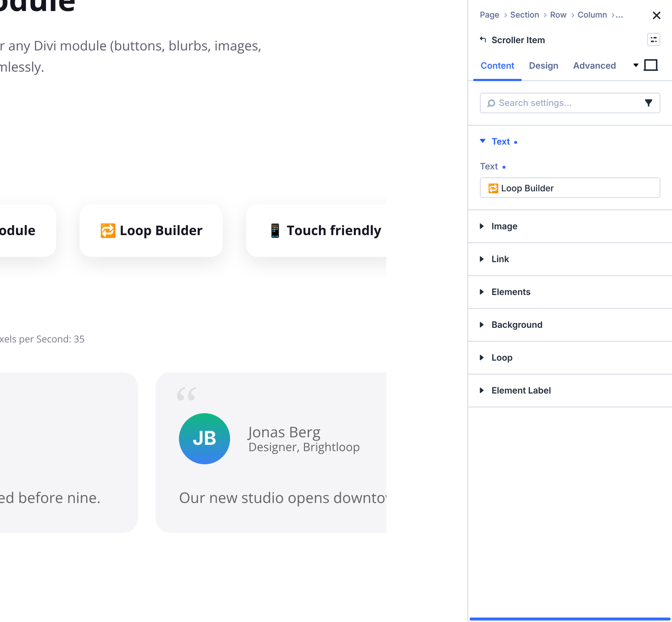This screenshot has width=672, height=622.
Task: Click the 'Designer, Brightloop' text
Action: 304,447
